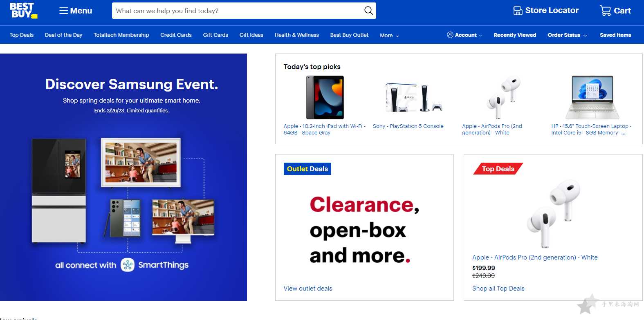644x320 pixels.
Task: Open Gift Cards page
Action: pos(215,35)
